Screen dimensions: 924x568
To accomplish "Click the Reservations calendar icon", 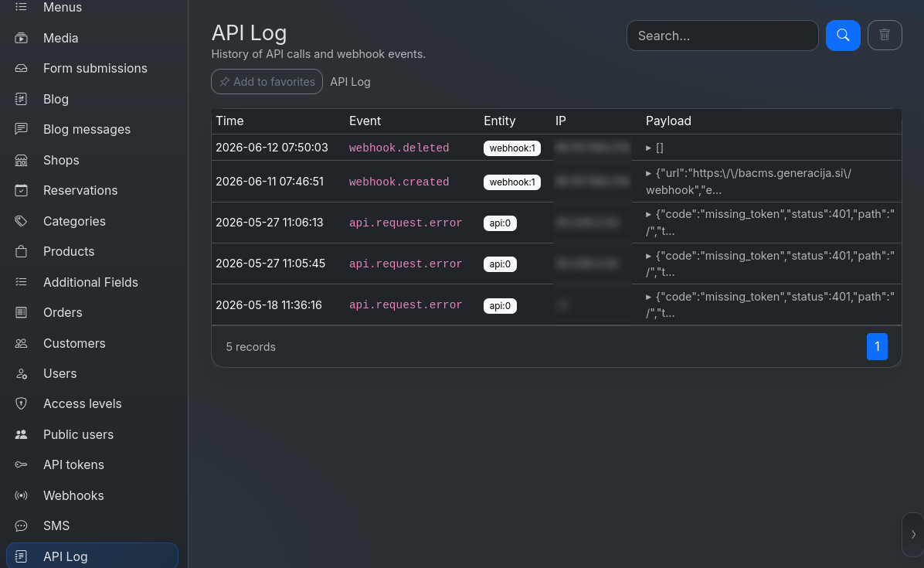I will (x=21, y=190).
